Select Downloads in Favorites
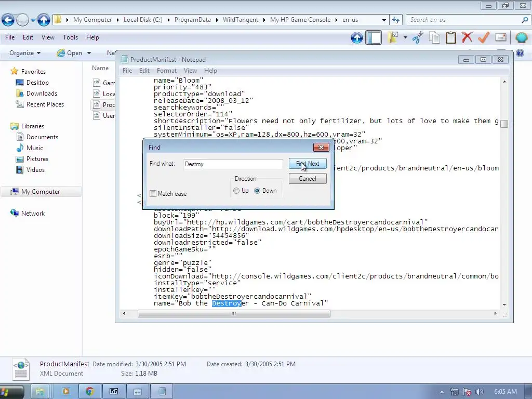The width and height of the screenshot is (532, 399). [x=42, y=94]
